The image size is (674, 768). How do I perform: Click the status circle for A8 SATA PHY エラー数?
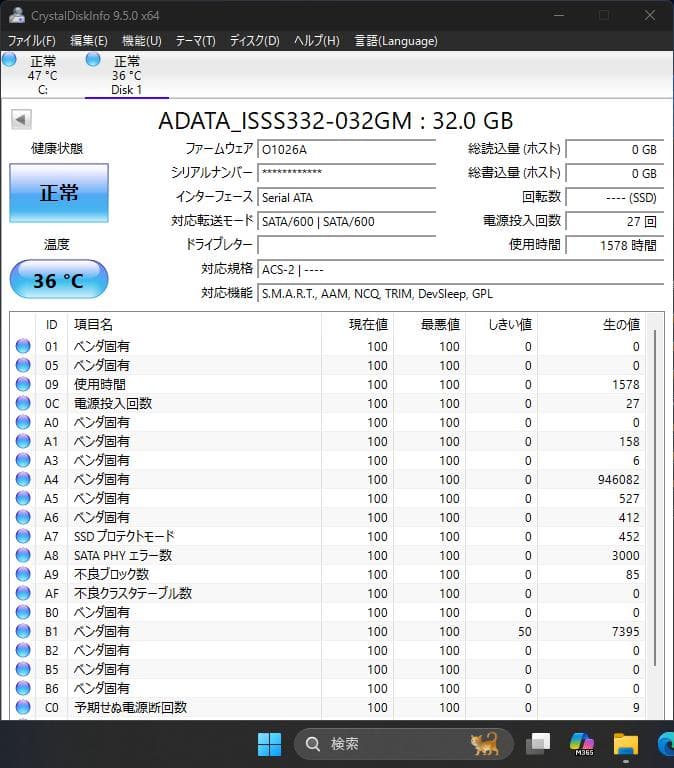(x=23, y=555)
